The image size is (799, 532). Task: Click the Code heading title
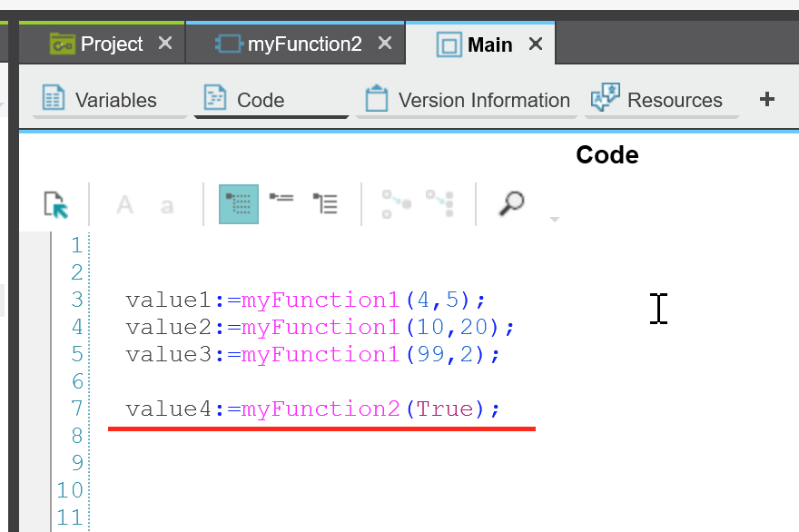click(x=607, y=154)
